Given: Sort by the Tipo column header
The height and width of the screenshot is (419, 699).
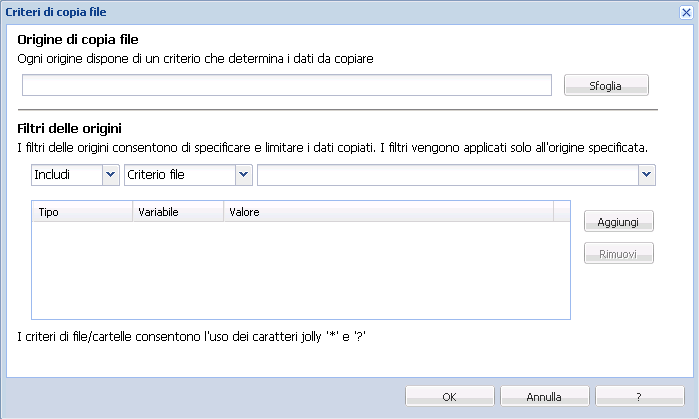Looking at the screenshot, I should click(82, 212).
